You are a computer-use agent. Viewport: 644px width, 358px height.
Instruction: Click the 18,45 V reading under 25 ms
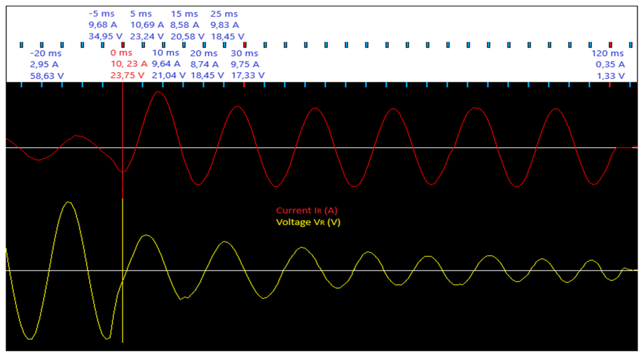(x=228, y=36)
